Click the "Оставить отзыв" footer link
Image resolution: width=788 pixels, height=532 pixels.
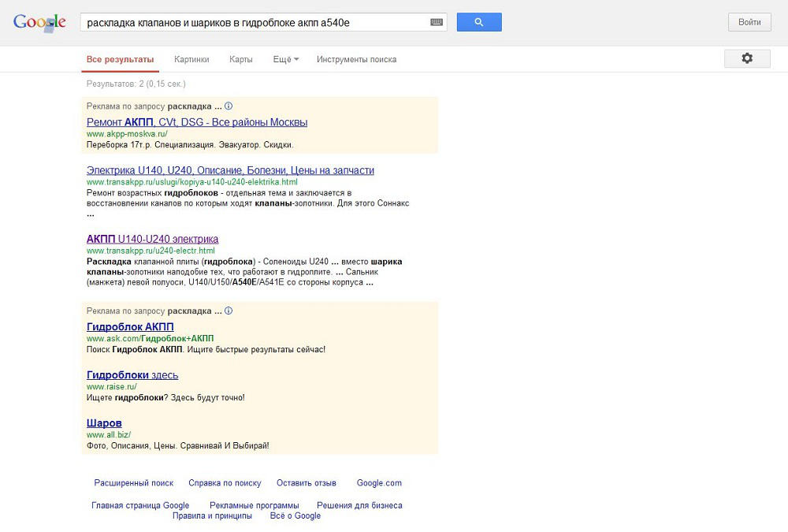click(x=306, y=483)
